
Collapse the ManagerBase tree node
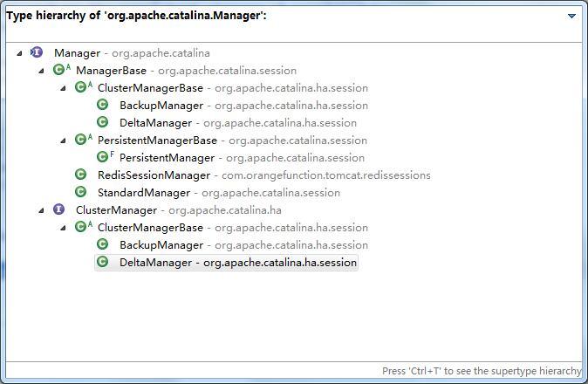click(x=42, y=71)
